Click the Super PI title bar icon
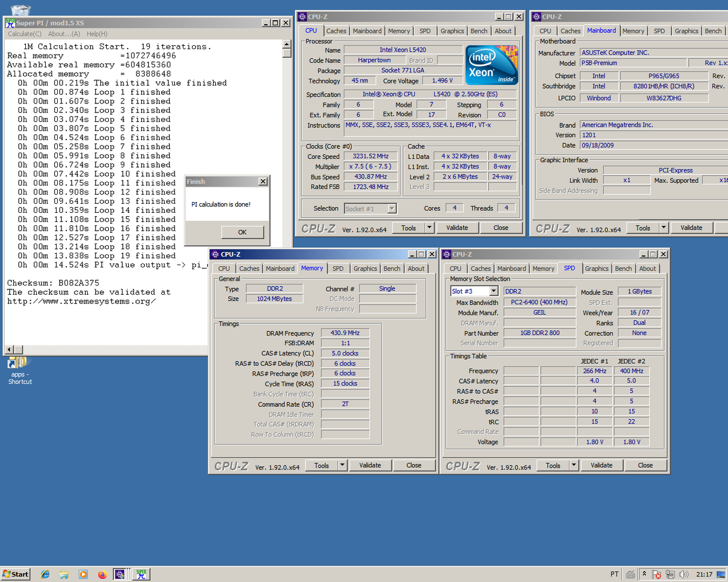 pyautogui.click(x=10, y=23)
